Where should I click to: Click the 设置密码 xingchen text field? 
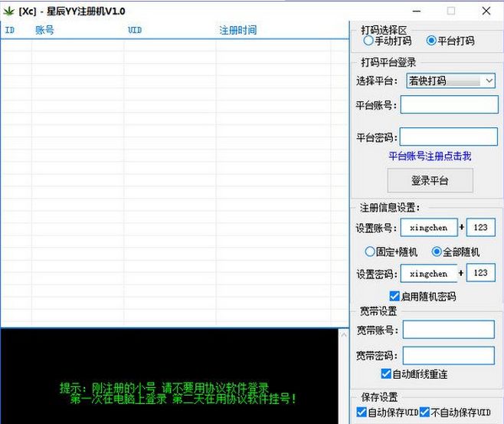coord(429,274)
